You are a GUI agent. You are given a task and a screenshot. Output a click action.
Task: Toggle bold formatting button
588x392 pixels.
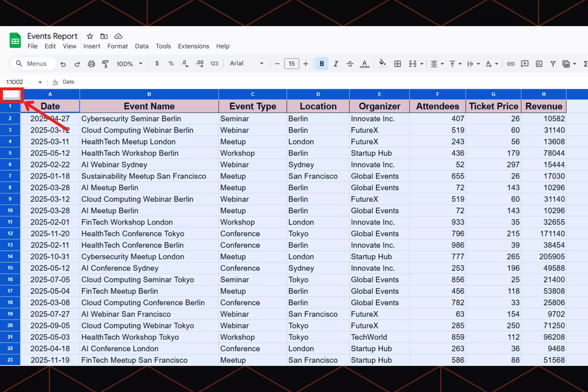pyautogui.click(x=322, y=64)
